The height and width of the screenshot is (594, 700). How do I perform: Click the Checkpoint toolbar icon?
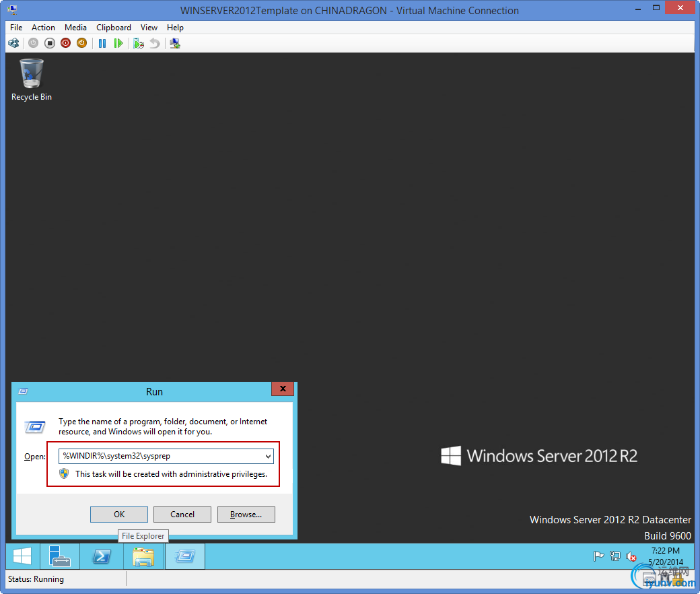pyautogui.click(x=139, y=43)
